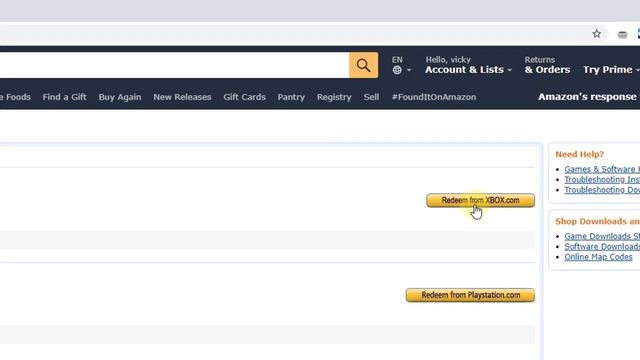Go to Buy Again

(x=120, y=97)
